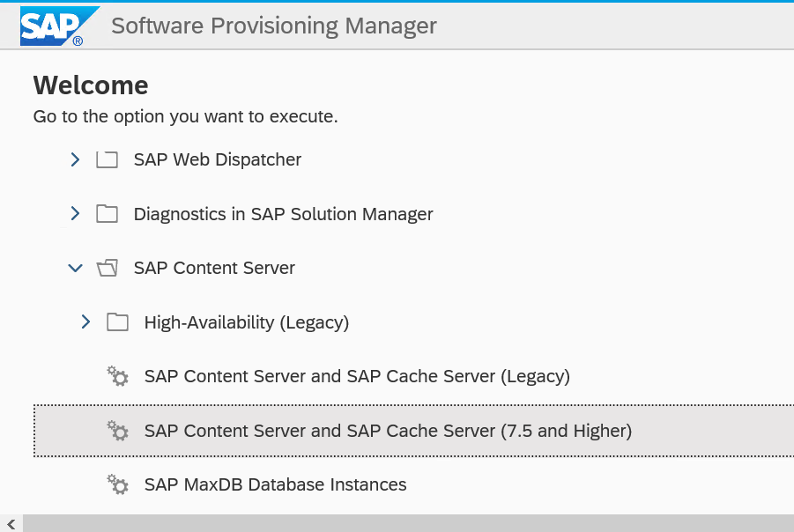Click the gears icon beside Content Server 7.5 and Higher
The image size is (794, 532).
point(117,431)
